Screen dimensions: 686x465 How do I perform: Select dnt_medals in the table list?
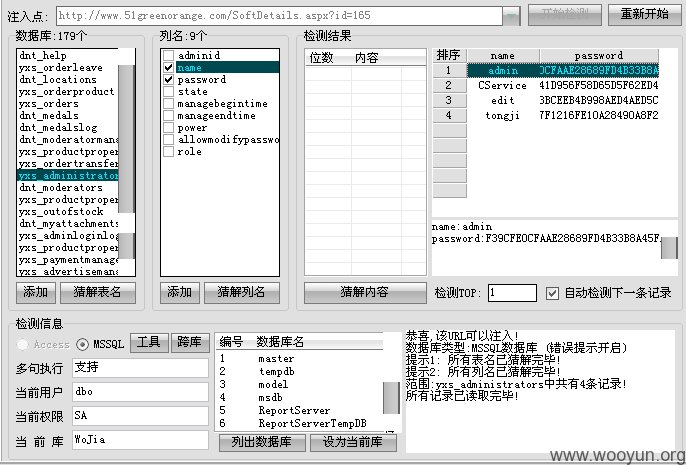(x=68, y=115)
